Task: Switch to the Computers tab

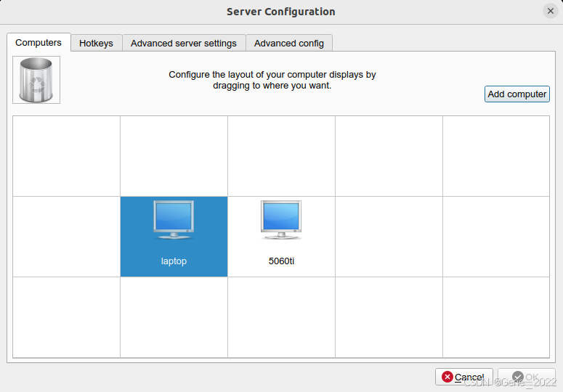Action: tap(39, 43)
